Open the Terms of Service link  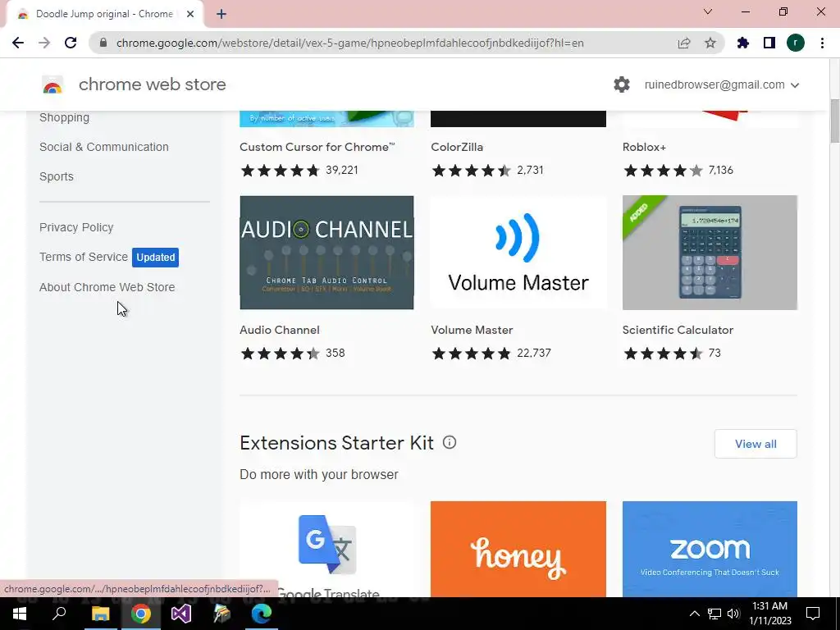tap(84, 257)
